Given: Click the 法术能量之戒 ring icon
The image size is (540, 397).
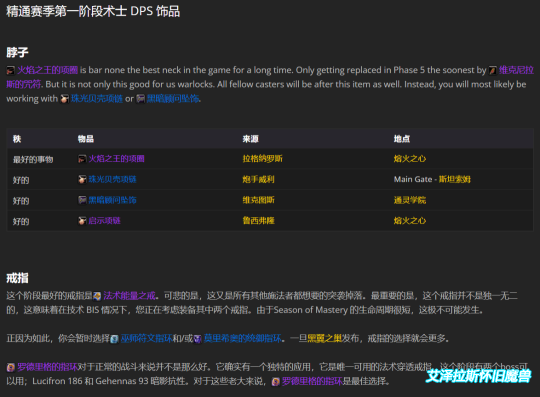Looking at the screenshot, I should pos(97,296).
